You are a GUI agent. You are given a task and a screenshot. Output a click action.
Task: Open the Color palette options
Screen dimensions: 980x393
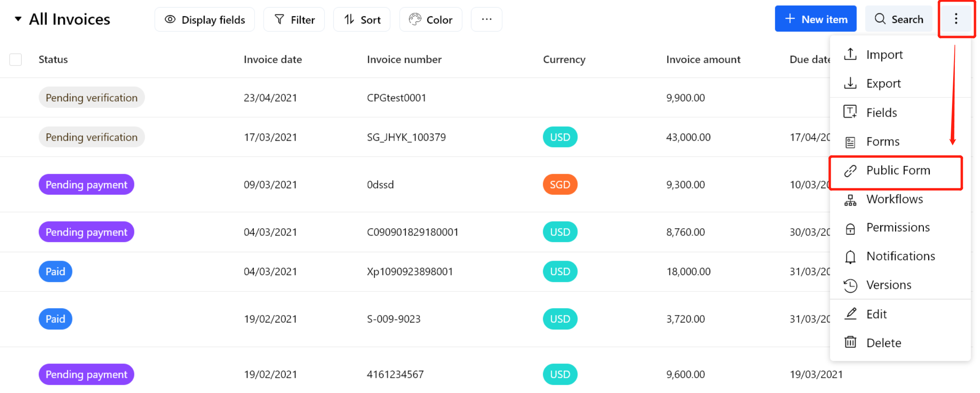431,20
